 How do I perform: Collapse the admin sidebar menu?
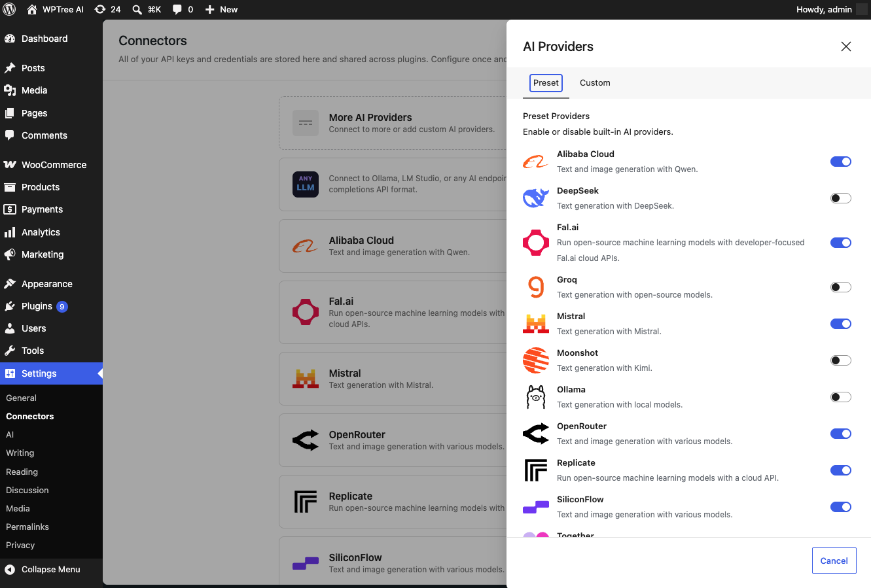[51, 569]
